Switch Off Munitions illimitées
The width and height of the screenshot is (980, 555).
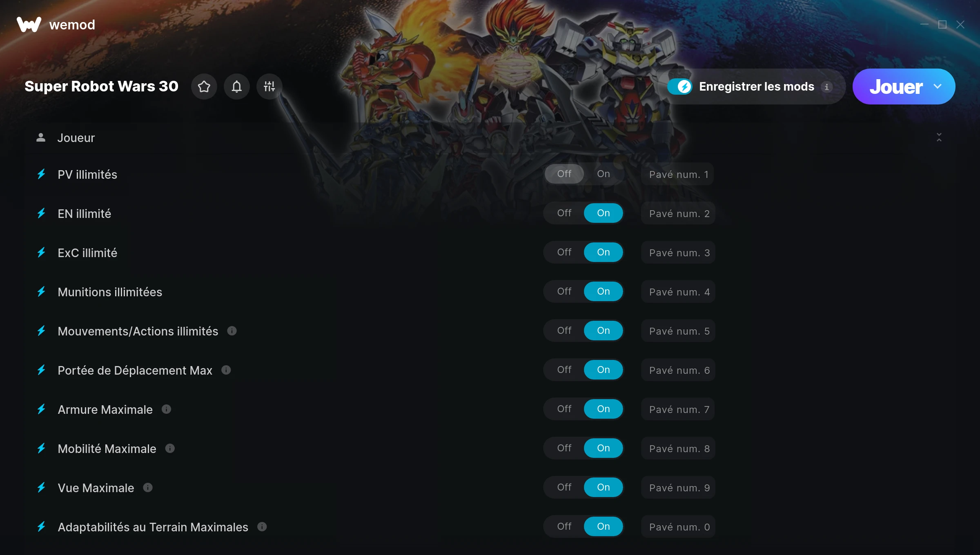coord(564,291)
